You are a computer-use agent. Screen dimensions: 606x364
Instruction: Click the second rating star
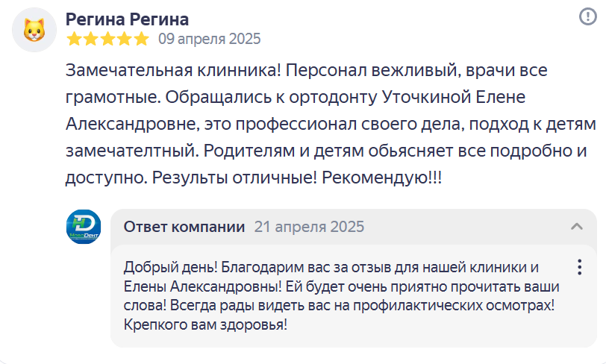click(x=90, y=38)
